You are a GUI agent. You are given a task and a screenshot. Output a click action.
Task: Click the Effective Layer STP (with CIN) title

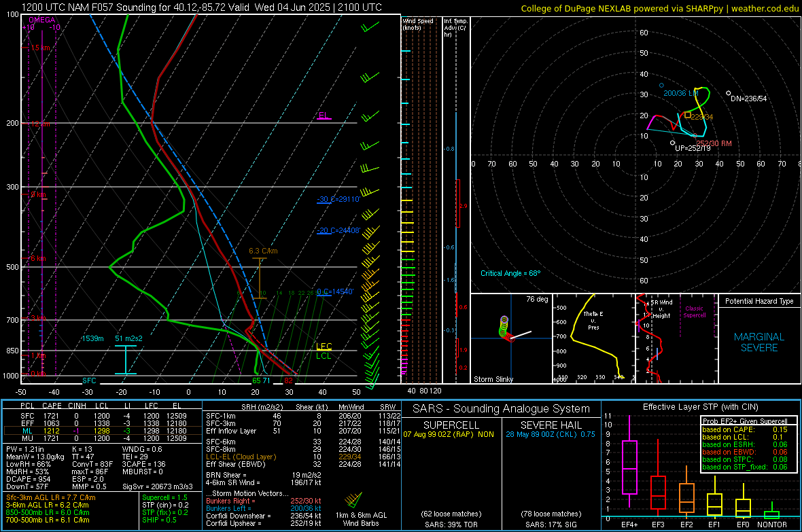point(700,407)
